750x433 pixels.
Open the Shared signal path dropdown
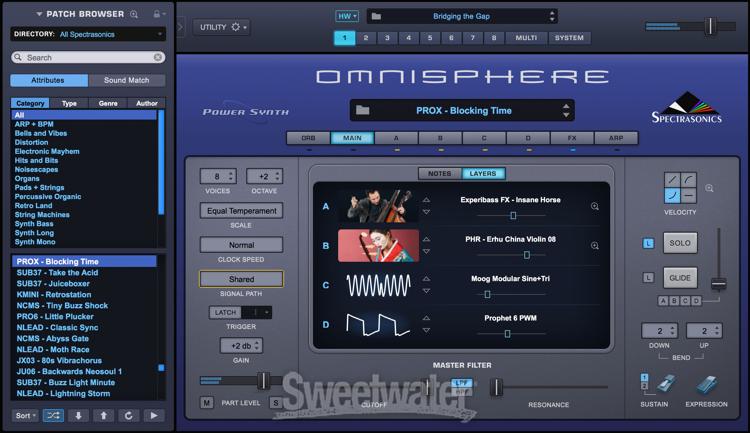tap(242, 279)
